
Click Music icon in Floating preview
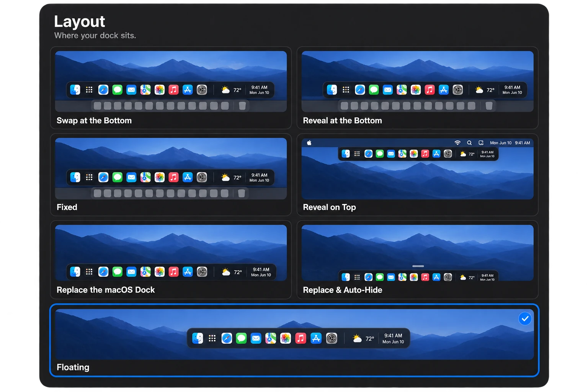[301, 338]
